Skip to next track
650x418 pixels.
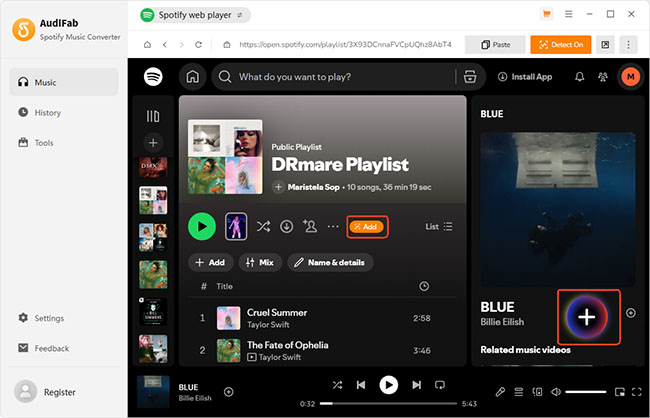click(417, 385)
